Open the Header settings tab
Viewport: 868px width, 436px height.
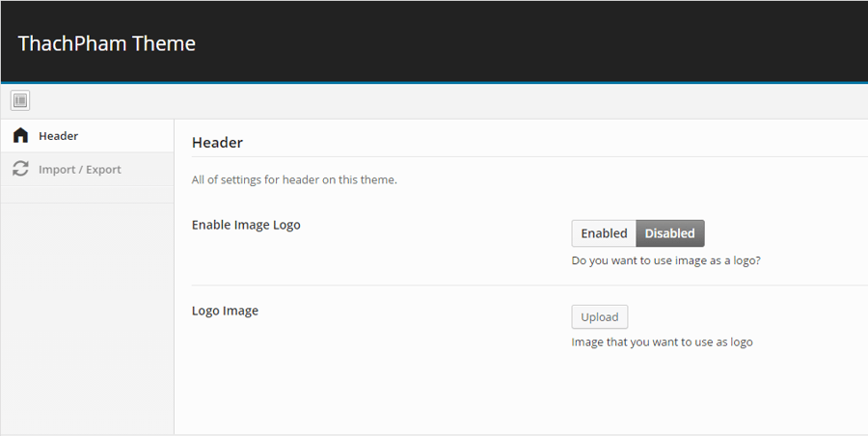point(88,136)
